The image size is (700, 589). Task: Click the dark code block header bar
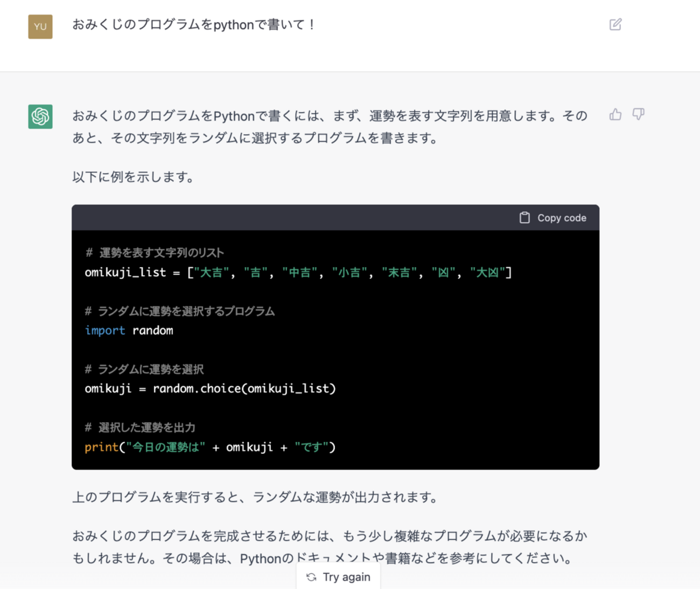pos(335,218)
